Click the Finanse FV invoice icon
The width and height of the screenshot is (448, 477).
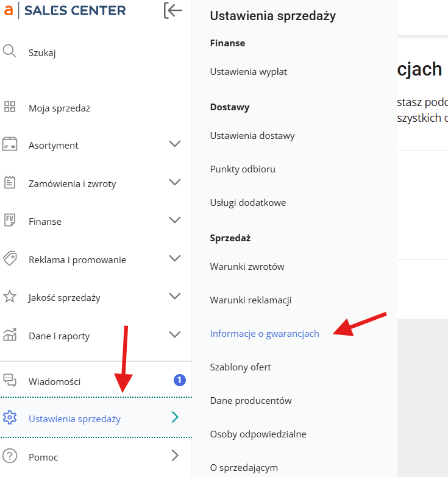tap(10, 220)
